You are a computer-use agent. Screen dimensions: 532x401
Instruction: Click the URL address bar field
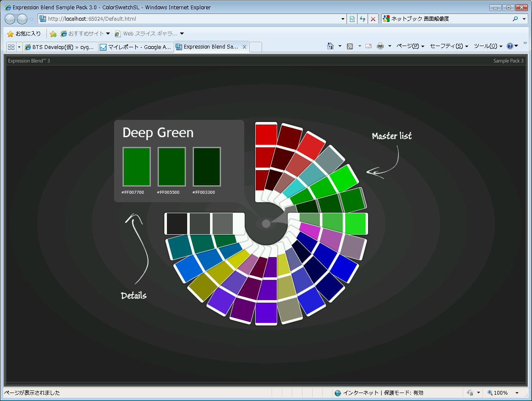[x=190, y=19]
